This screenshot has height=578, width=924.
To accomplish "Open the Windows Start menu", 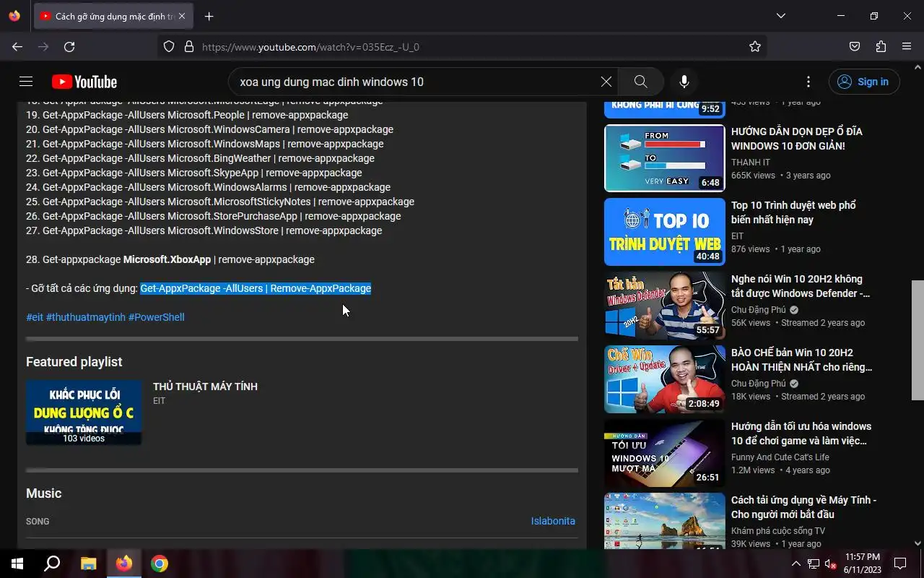I will pos(17,564).
